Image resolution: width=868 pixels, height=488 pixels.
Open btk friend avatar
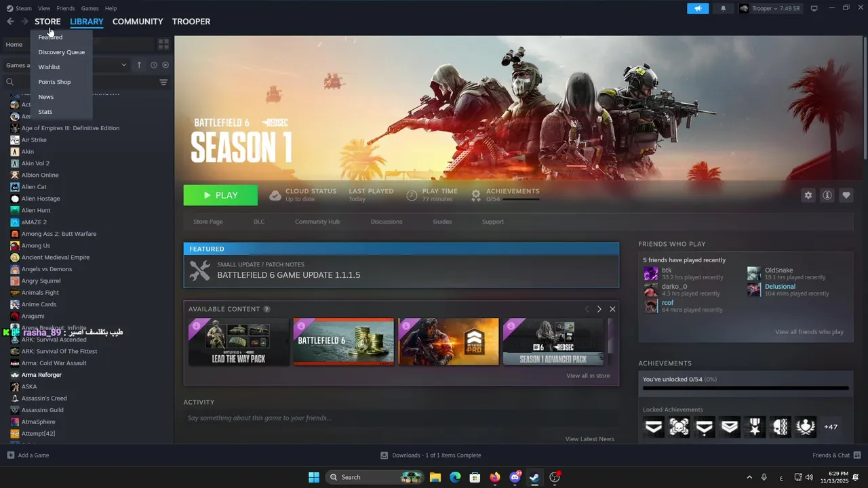click(x=651, y=273)
